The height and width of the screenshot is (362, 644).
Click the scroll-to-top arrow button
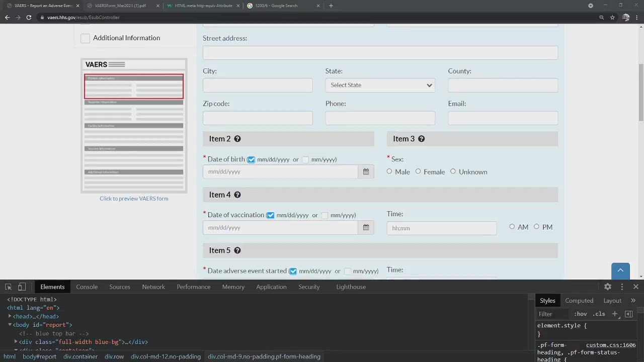click(x=620, y=270)
